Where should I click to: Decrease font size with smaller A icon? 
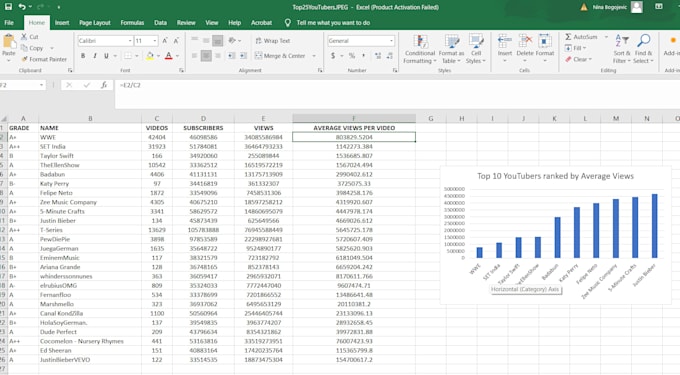[176, 41]
